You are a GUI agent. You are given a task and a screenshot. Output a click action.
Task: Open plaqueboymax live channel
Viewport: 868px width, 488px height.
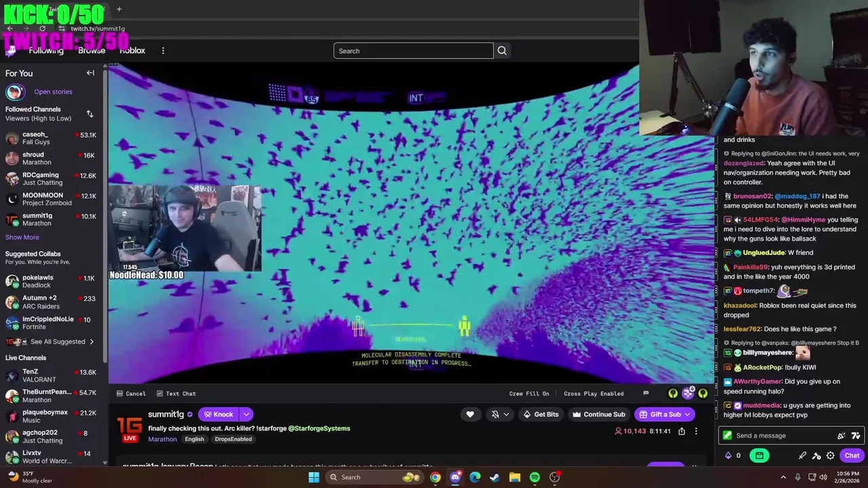pyautogui.click(x=51, y=416)
